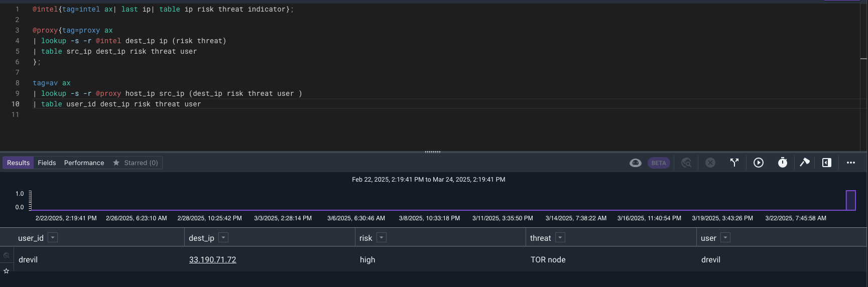Switch to the Results tab
This screenshot has width=868, height=287.
pyautogui.click(x=19, y=163)
